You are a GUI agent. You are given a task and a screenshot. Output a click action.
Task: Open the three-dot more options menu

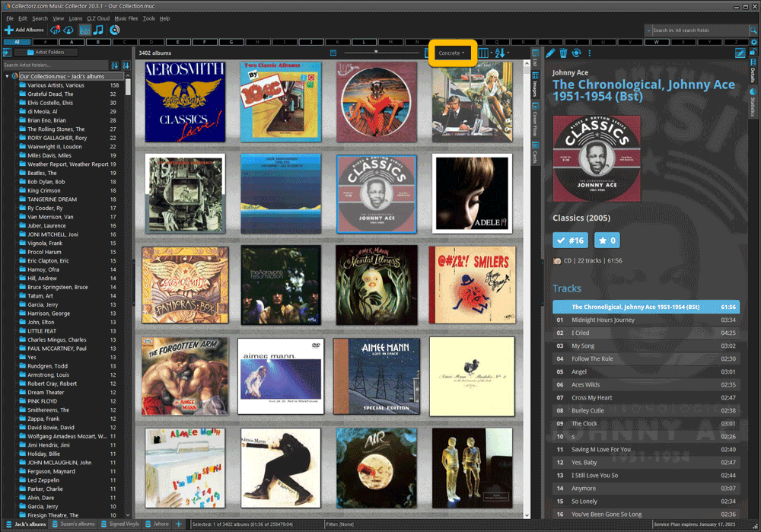(x=590, y=53)
